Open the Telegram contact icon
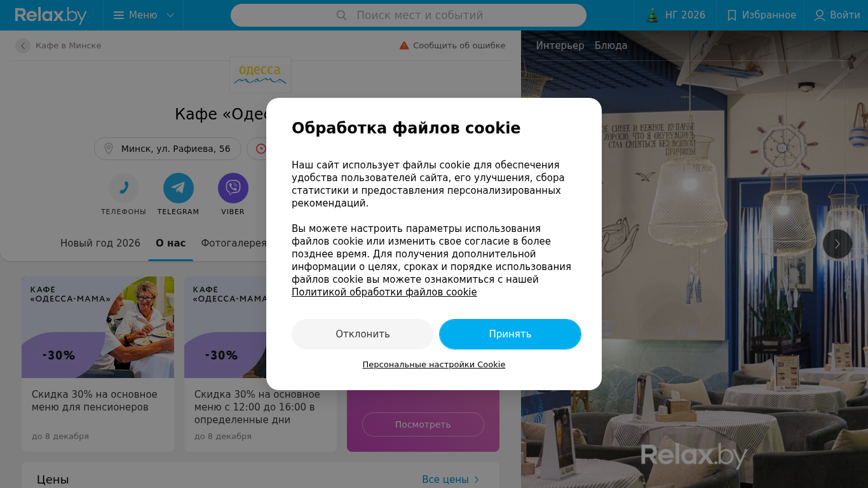The image size is (868, 488). click(179, 188)
